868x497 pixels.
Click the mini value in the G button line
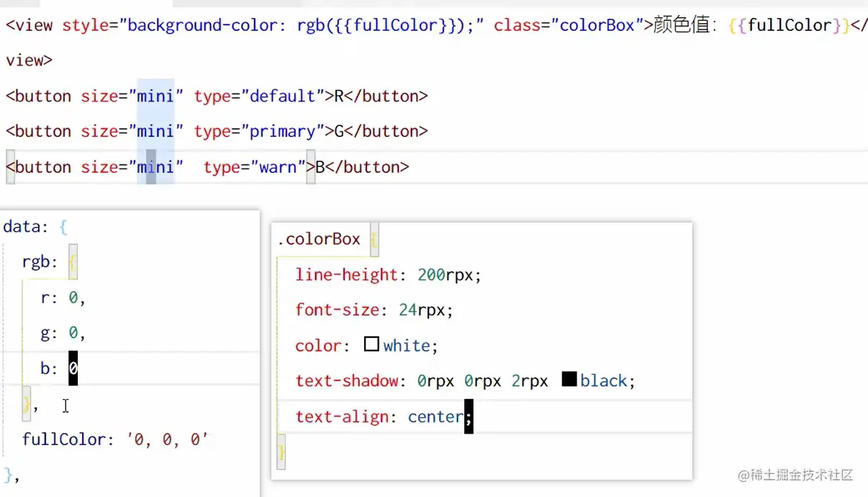tap(155, 131)
